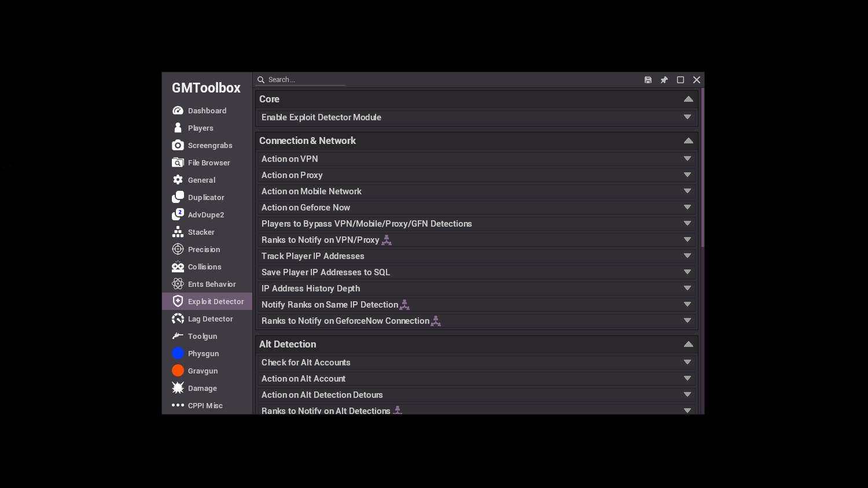Click the Precision crosshair icon
868x488 pixels.
point(178,249)
